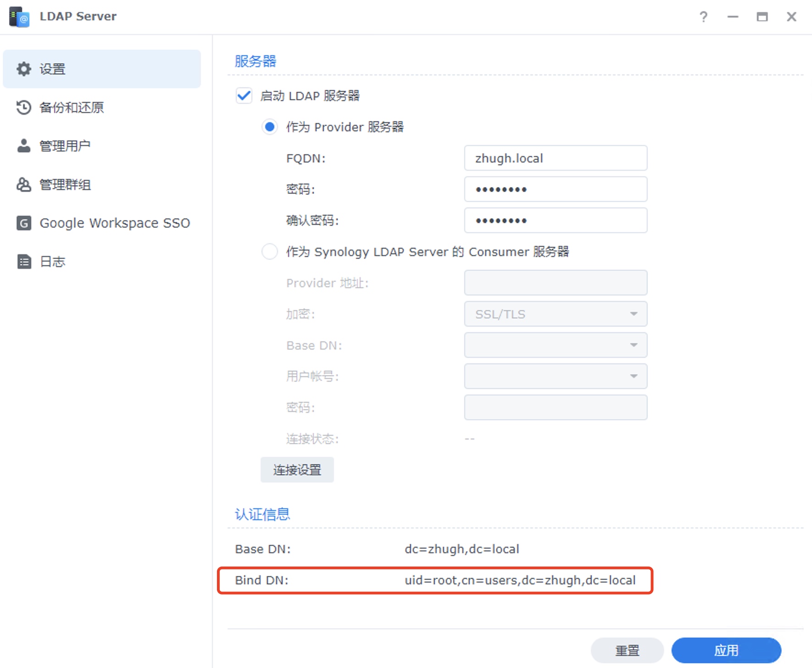Open the 设置 settings page
812x668 pixels.
point(102,69)
